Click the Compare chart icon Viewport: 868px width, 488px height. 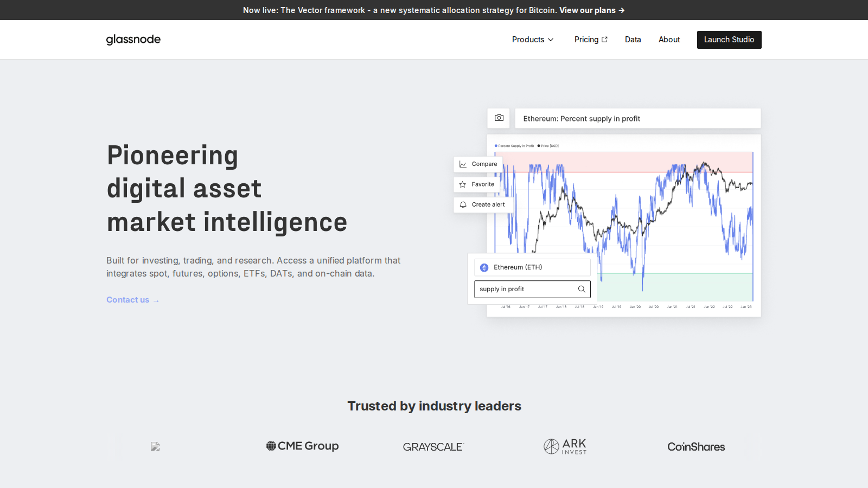(x=463, y=164)
